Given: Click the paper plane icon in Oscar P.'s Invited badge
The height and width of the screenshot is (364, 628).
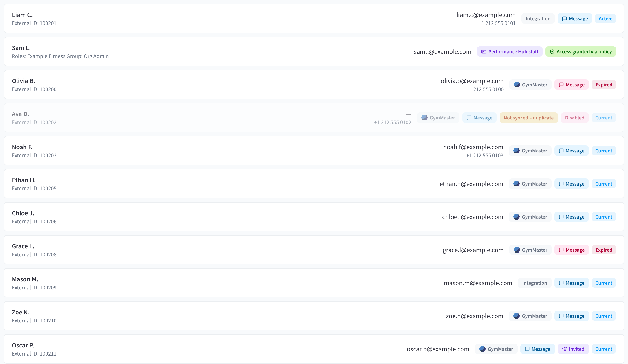Looking at the screenshot, I should point(564,349).
